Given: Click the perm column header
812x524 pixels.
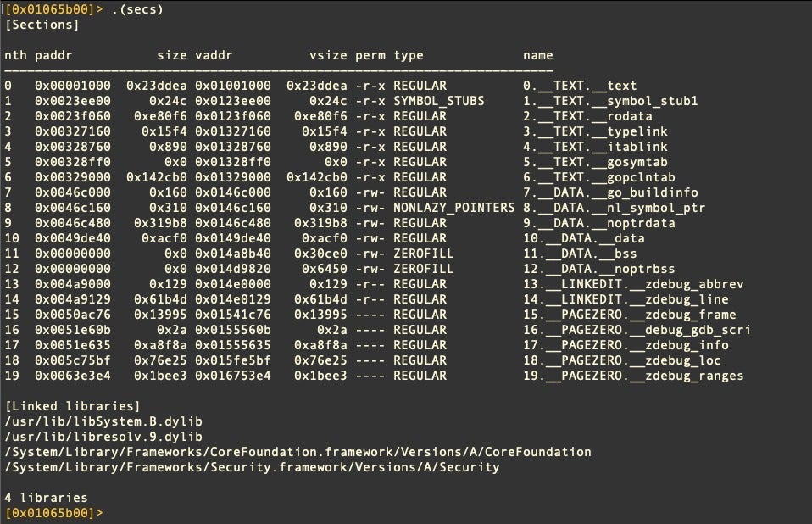Looking at the screenshot, I should click(x=370, y=55).
